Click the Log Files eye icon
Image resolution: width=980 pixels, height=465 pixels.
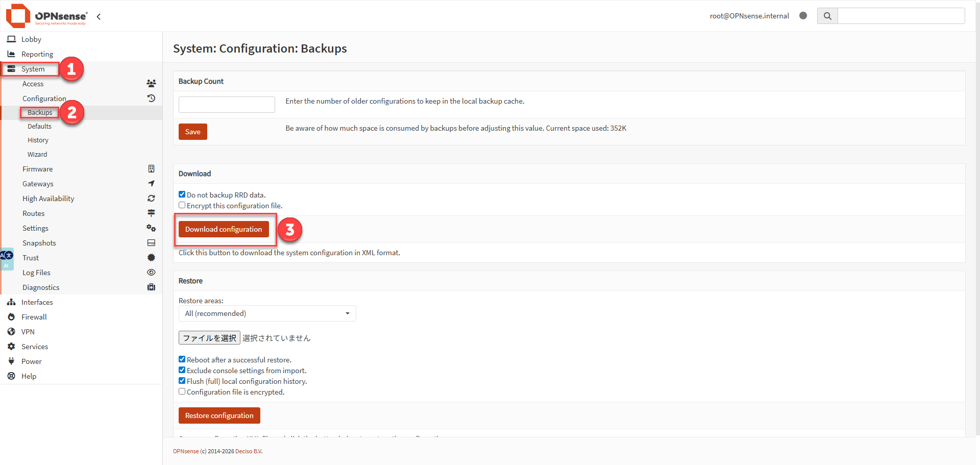(x=151, y=273)
